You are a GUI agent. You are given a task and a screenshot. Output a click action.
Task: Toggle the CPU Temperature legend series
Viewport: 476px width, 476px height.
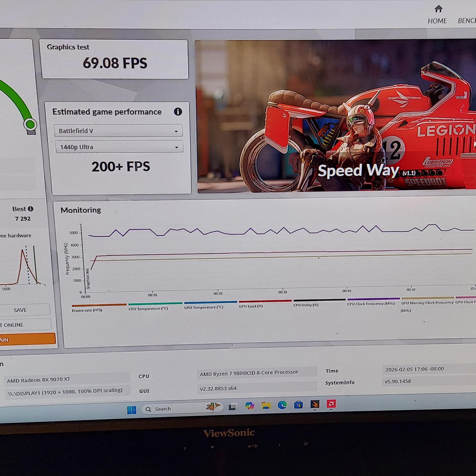[x=155, y=307]
